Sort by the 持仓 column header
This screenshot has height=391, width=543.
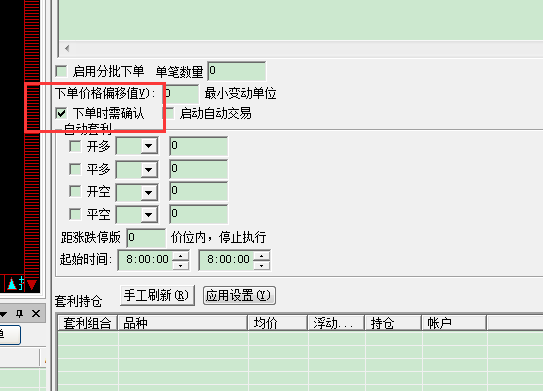click(393, 323)
